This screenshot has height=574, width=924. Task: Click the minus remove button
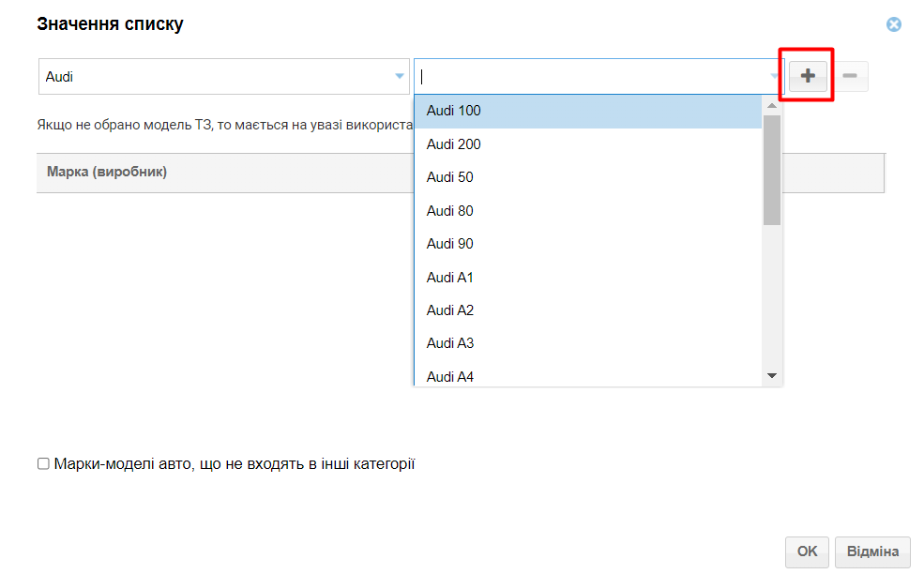(x=850, y=76)
